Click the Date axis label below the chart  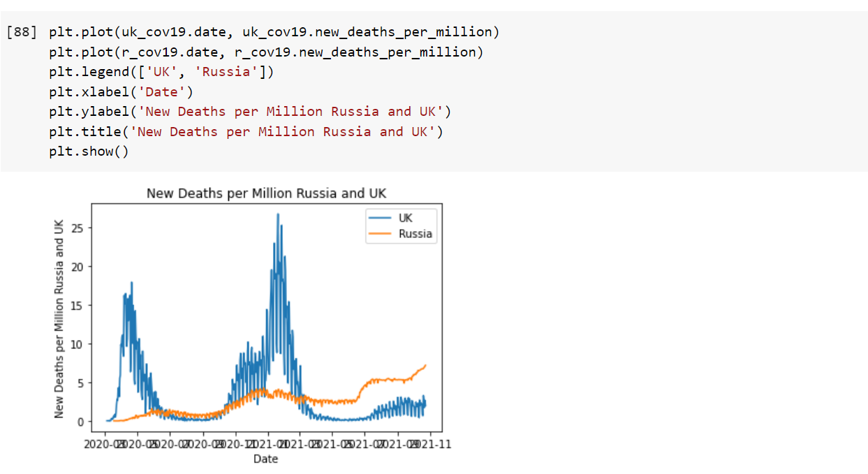[x=266, y=459]
